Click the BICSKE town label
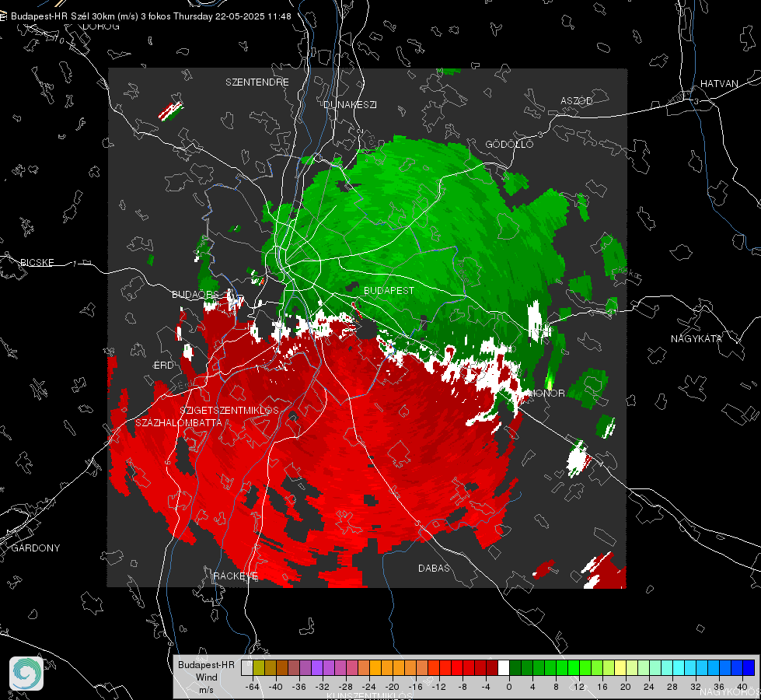The width and height of the screenshot is (761, 700). (37, 262)
